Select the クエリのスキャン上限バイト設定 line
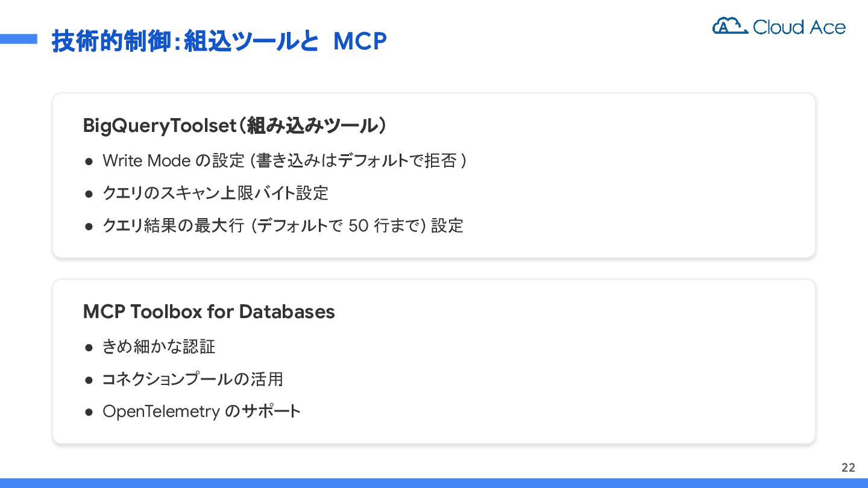This screenshot has width=868, height=488. 215,193
